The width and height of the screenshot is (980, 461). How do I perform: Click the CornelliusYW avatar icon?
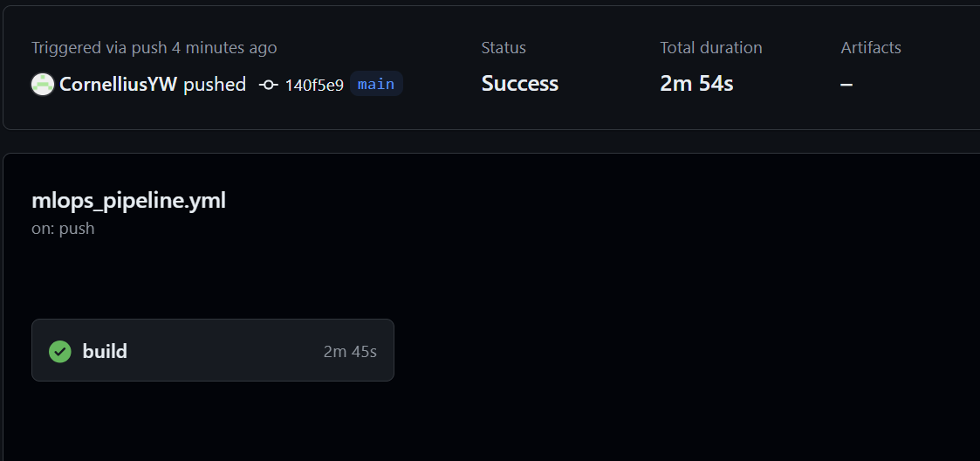[x=43, y=85]
